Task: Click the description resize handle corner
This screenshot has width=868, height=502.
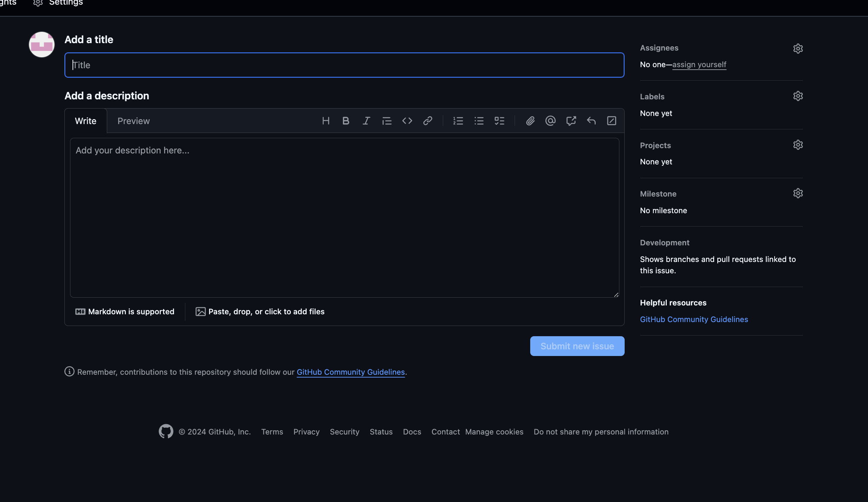Action: tap(616, 294)
